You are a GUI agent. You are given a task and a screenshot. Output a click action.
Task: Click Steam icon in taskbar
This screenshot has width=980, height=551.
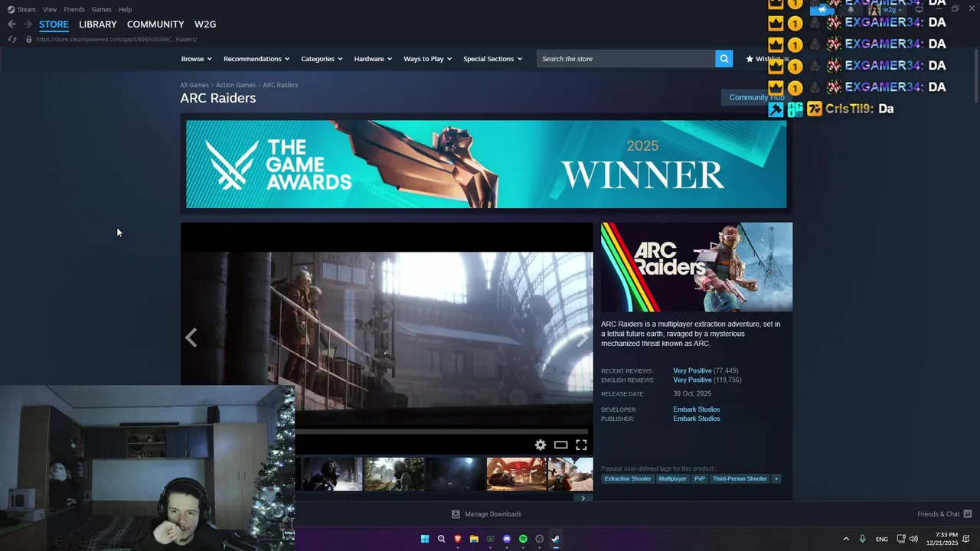point(556,539)
